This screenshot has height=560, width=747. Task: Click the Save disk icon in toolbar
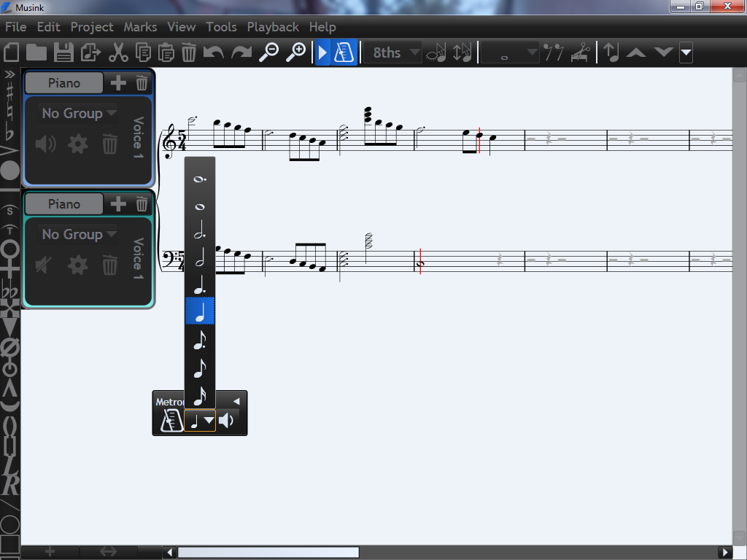64,52
